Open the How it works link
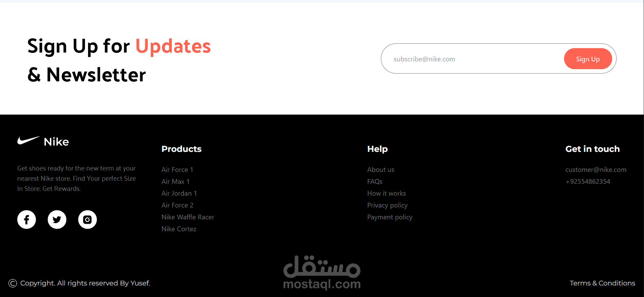 tap(386, 193)
